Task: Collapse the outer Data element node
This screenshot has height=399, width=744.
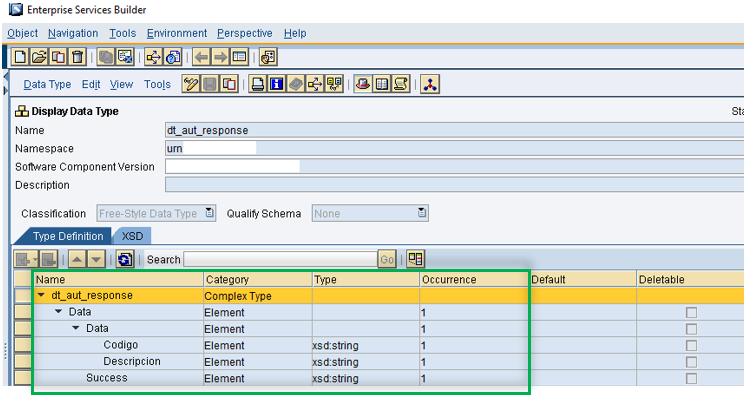Action: coord(58,312)
